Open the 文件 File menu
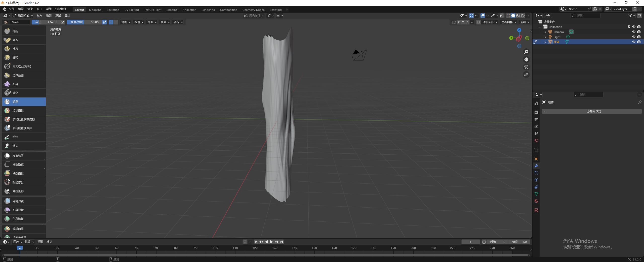The width and height of the screenshot is (644, 262). click(12, 9)
